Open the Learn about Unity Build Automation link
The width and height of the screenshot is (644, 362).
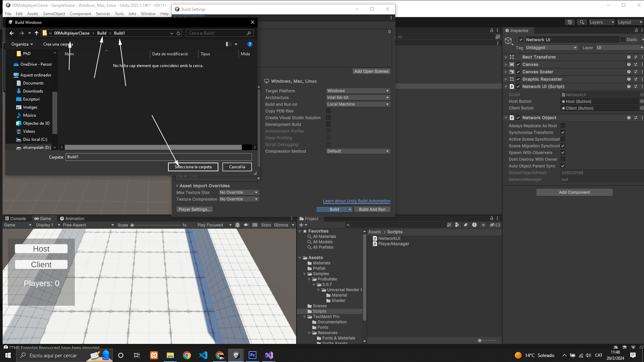pyautogui.click(x=357, y=201)
